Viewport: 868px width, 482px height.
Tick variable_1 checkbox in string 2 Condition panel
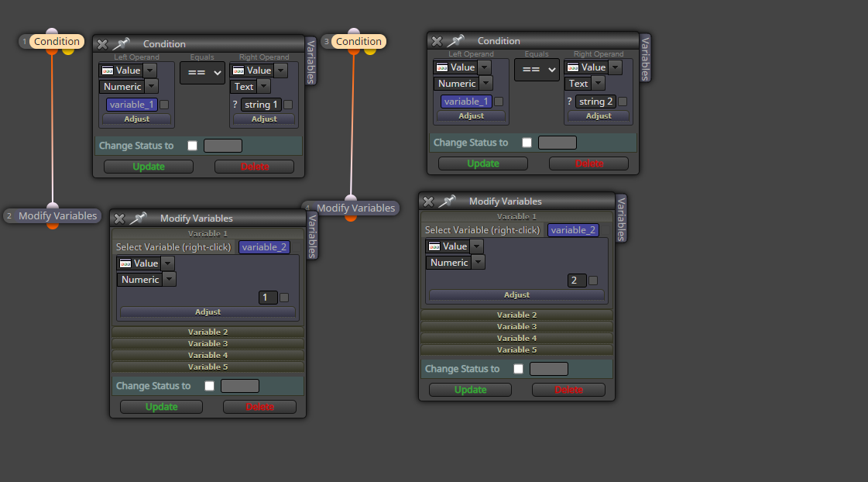499,102
